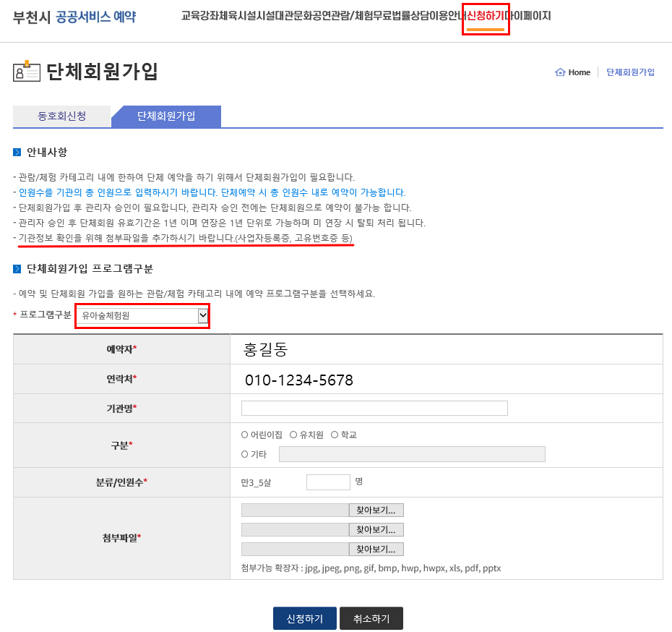
Task: Click the membership card icon beside 단체회원가입 title
Action: (27, 72)
